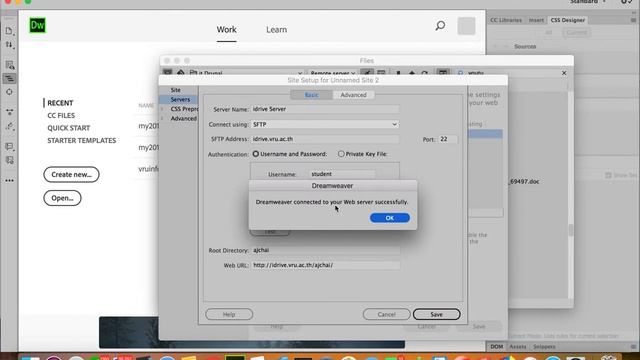The image size is (640, 360).
Task: Select All mode in CSS Designer
Action: point(548,33)
